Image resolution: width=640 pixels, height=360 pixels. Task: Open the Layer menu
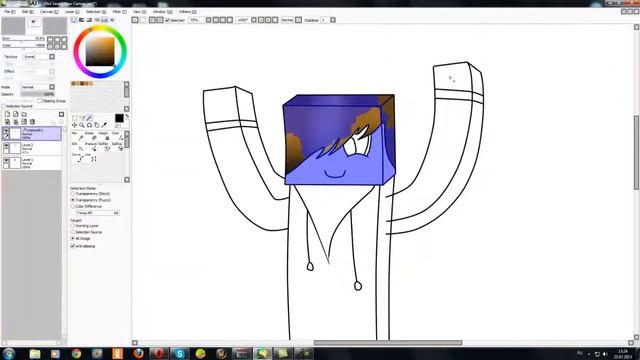point(72,12)
